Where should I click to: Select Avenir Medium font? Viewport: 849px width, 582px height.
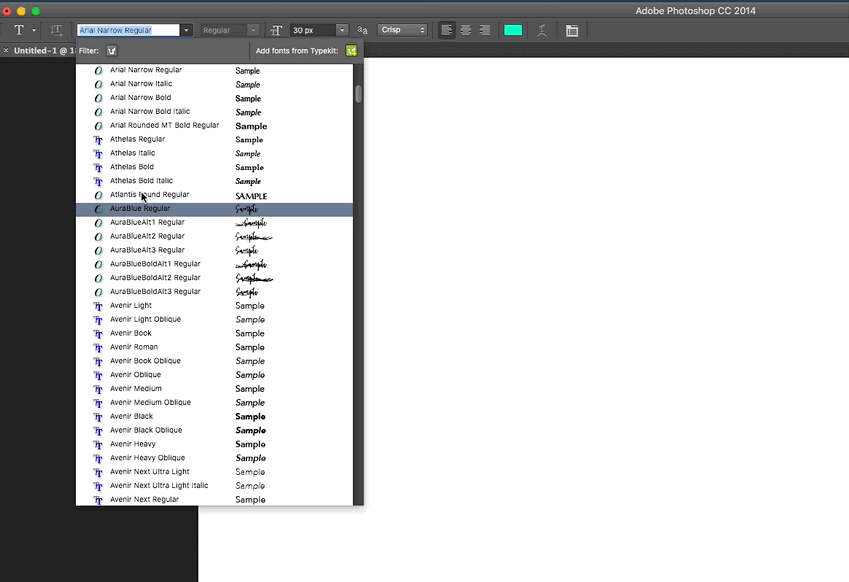[x=214, y=389]
